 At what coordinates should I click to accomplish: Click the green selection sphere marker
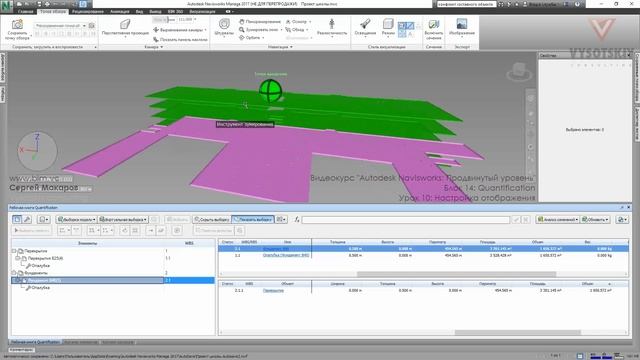click(x=270, y=91)
